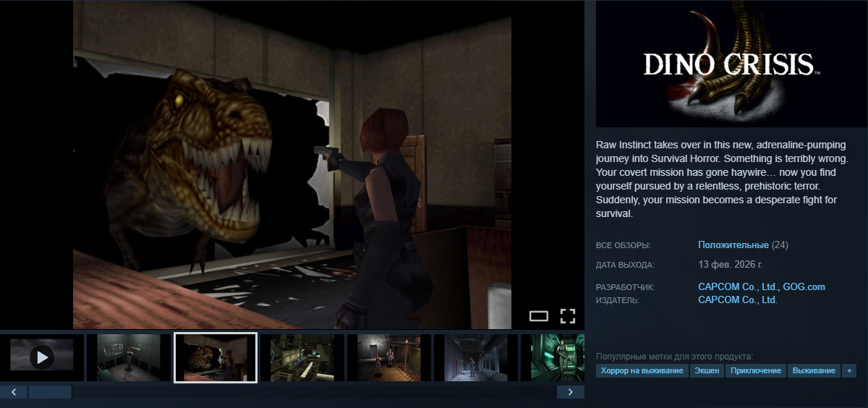Open the screenshot in fullscreen
Image resolution: width=868 pixels, height=408 pixels.
point(568,315)
